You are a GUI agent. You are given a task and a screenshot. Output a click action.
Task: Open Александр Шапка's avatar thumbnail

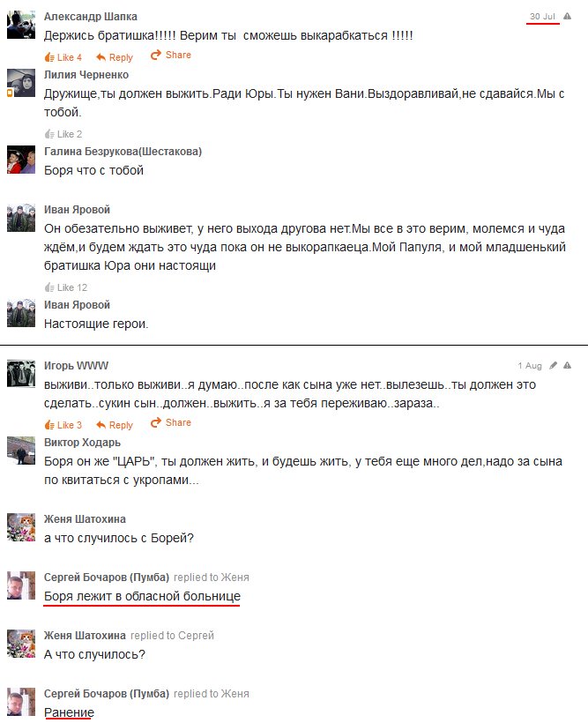(21, 25)
